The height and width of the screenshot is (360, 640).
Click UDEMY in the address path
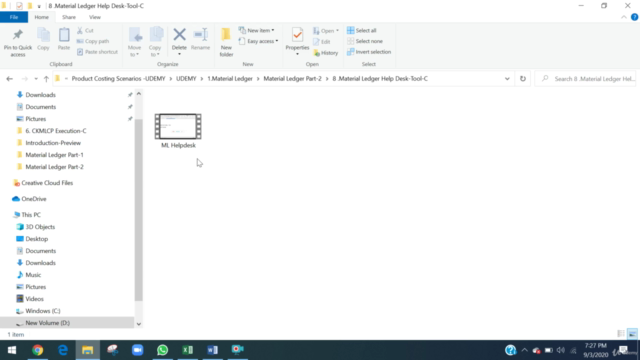[186, 79]
